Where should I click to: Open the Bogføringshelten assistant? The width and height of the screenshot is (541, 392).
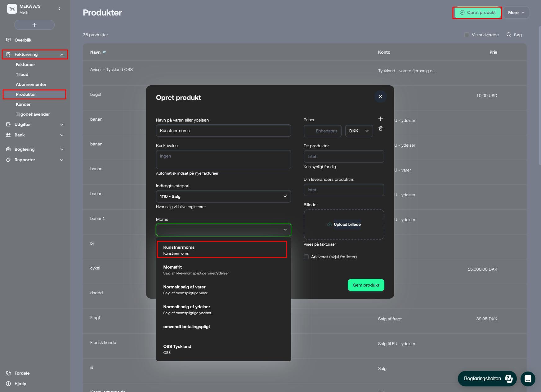point(487,379)
